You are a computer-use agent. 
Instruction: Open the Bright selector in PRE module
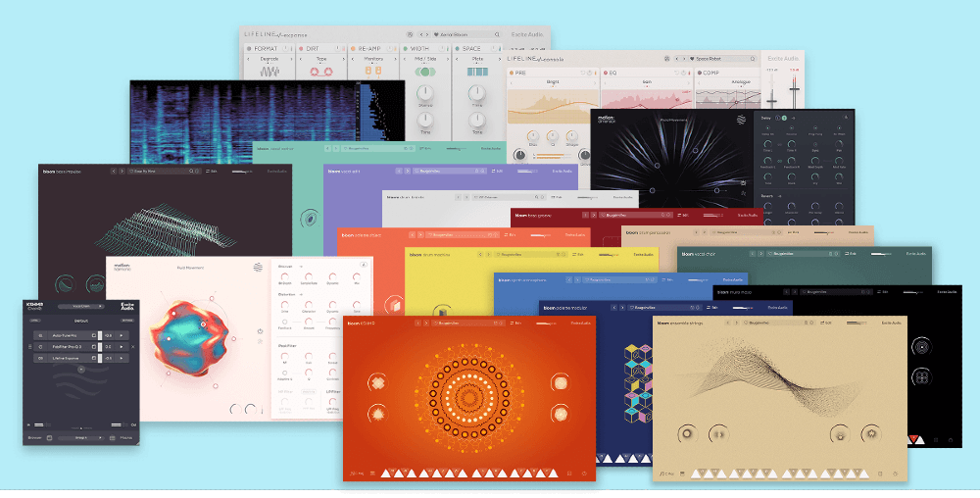553,82
